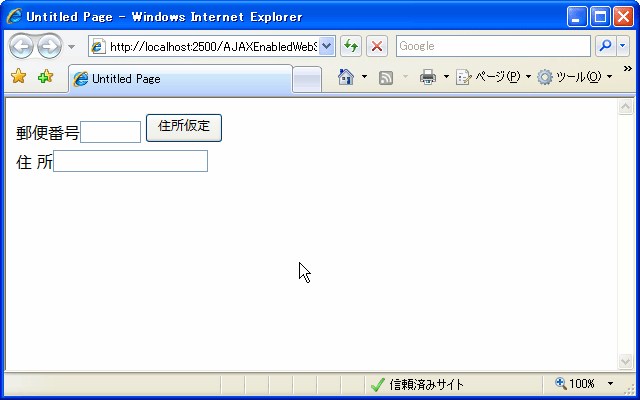Viewport: 640px width, 400px height.
Task: Stop loading with the red X icon
Action: (377, 46)
